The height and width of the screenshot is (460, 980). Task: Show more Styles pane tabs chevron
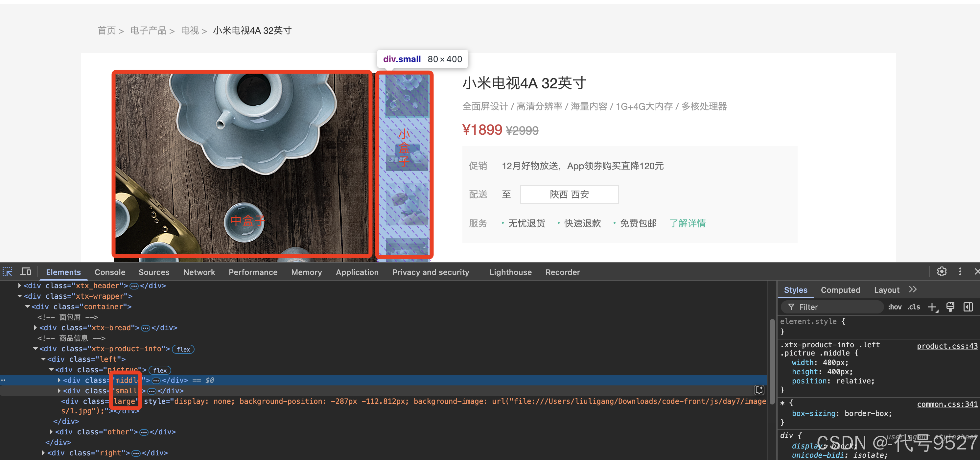[x=913, y=289]
